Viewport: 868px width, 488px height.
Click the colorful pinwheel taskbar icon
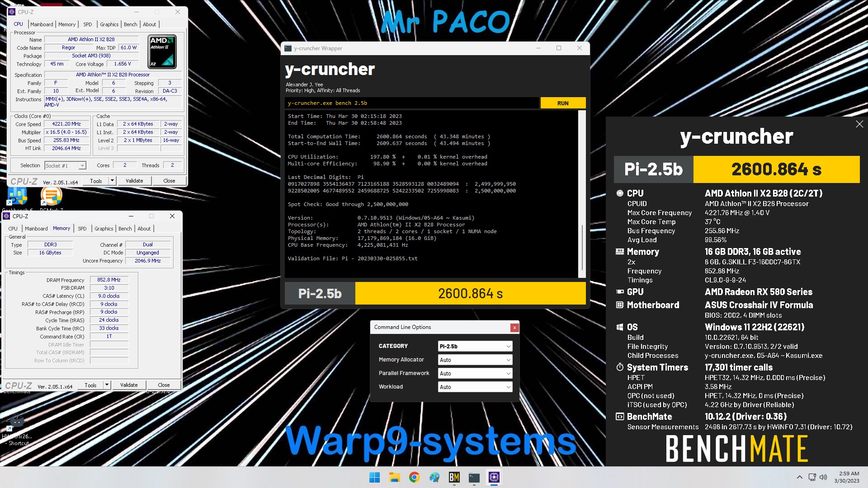click(434, 477)
